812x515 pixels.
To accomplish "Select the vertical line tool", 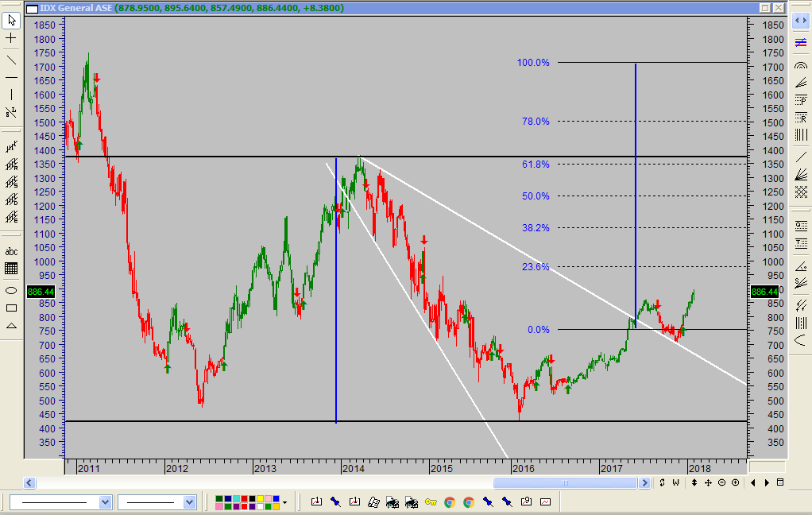I will click(11, 95).
